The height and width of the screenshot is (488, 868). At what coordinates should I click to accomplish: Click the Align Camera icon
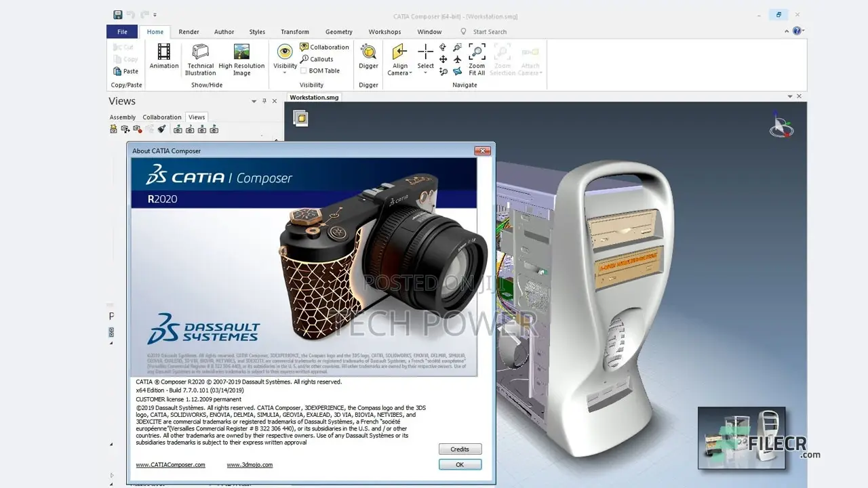(400, 52)
